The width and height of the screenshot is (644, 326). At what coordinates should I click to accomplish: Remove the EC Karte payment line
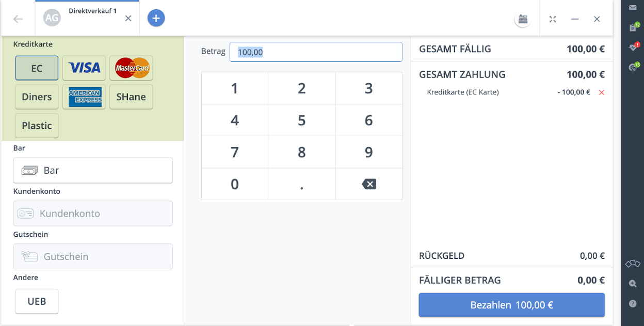pos(601,92)
